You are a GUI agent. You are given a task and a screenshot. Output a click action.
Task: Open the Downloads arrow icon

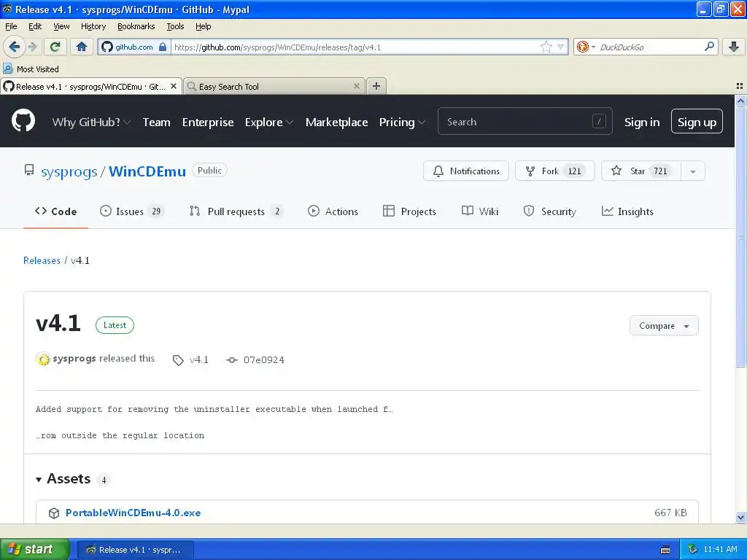pos(734,47)
